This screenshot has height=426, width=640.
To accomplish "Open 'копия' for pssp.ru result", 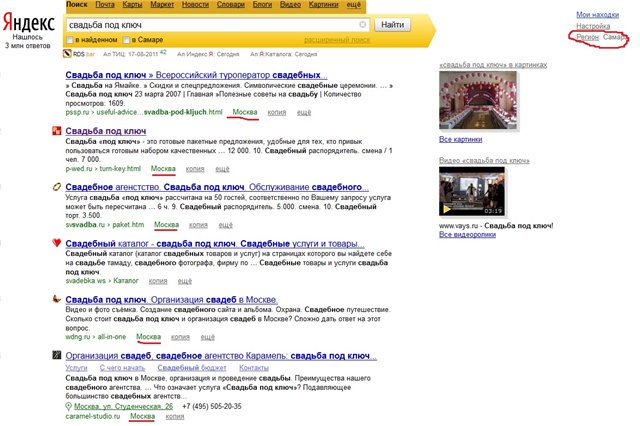I will pyautogui.click(x=277, y=112).
